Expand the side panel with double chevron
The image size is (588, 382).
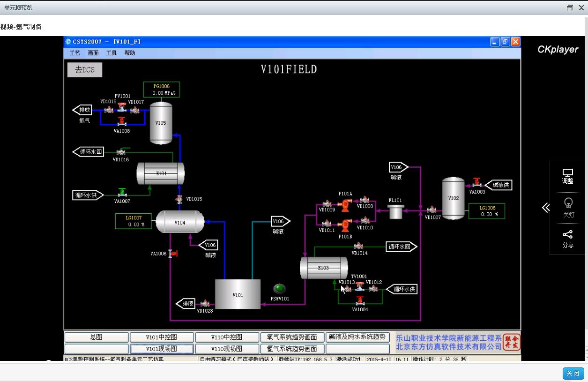(x=545, y=208)
